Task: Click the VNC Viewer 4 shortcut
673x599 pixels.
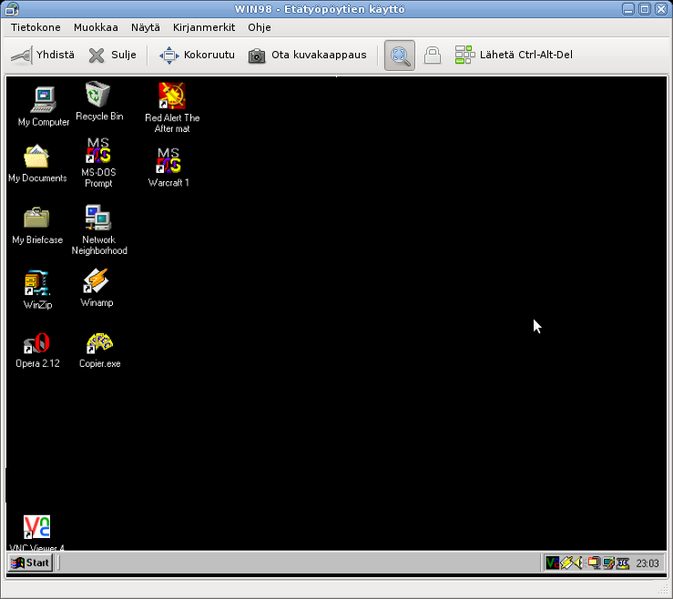Action: click(x=37, y=527)
